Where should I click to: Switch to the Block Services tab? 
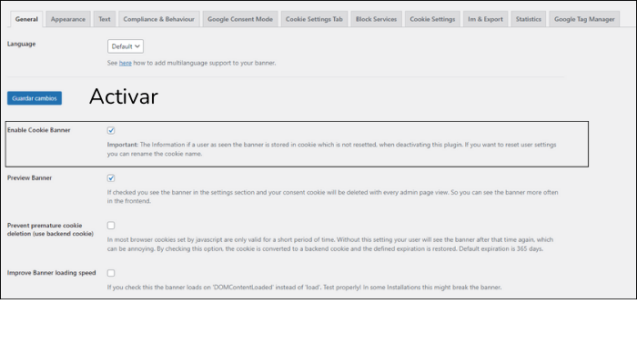point(377,18)
